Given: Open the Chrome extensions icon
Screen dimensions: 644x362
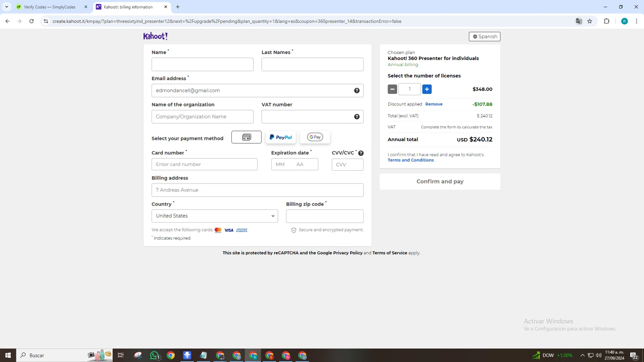Looking at the screenshot, I should coord(606,21).
